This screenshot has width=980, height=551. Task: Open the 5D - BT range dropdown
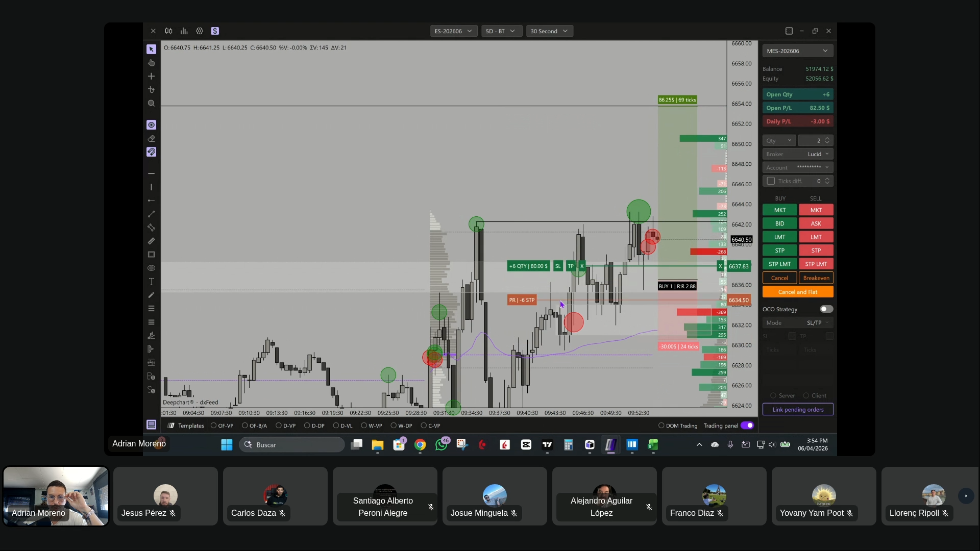(x=501, y=31)
